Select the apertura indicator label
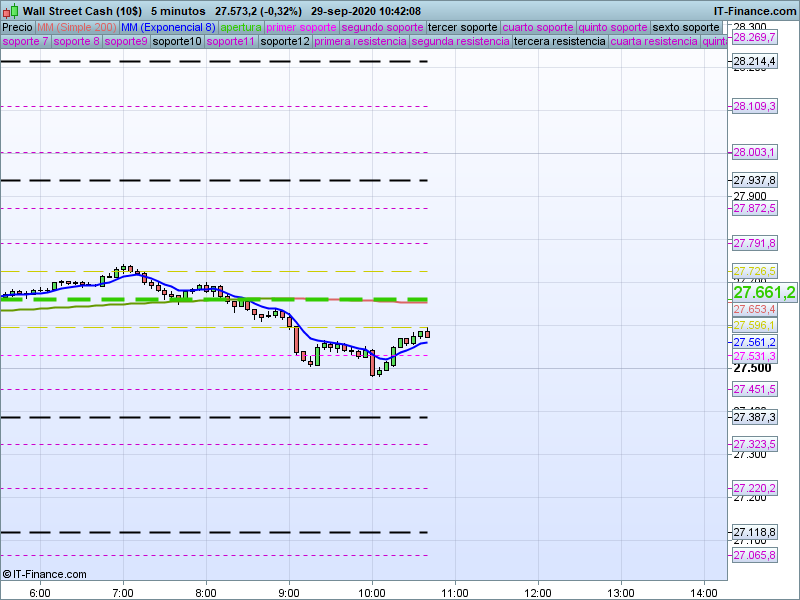The height and width of the screenshot is (600, 800). click(x=241, y=28)
